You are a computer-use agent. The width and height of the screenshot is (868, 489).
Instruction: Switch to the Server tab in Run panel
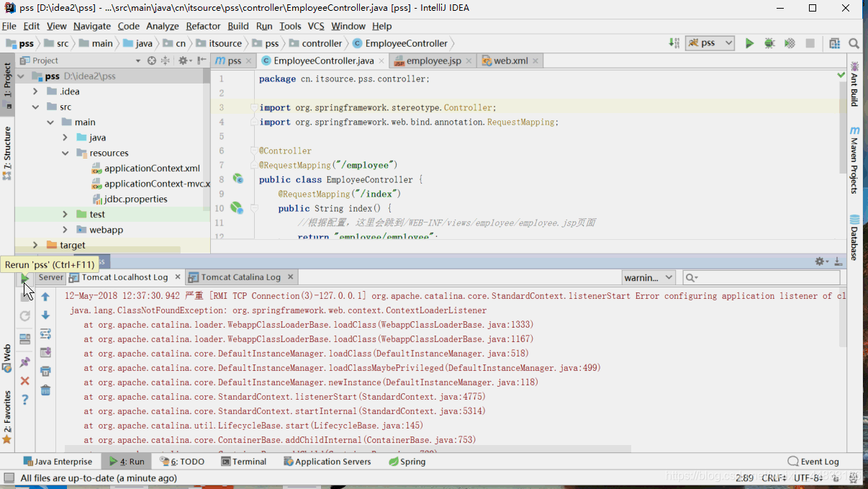(50, 277)
